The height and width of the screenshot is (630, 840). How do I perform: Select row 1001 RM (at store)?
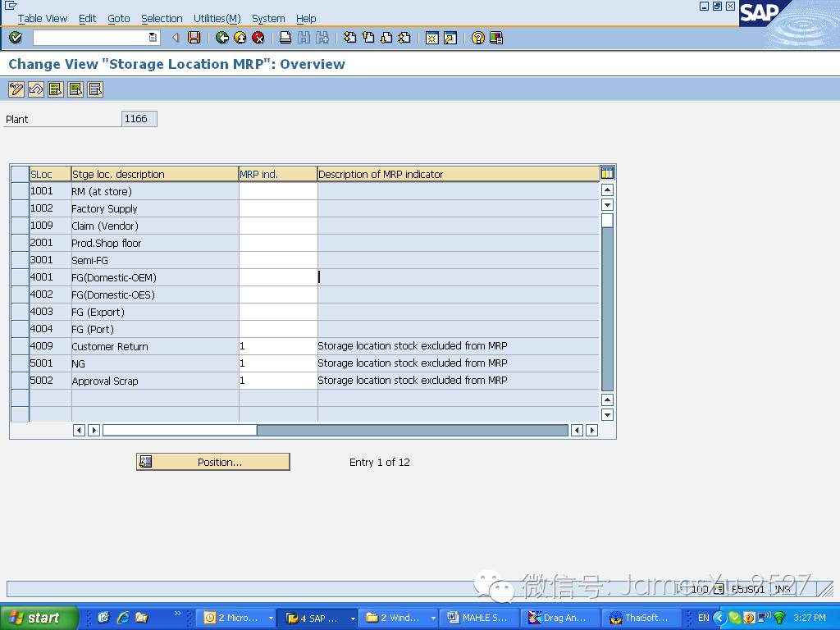tap(20, 191)
